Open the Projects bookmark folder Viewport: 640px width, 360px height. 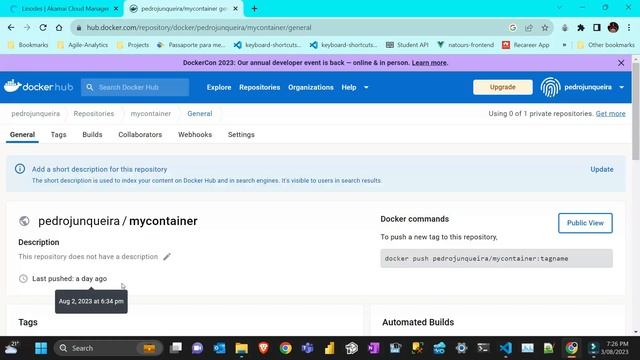tap(133, 45)
